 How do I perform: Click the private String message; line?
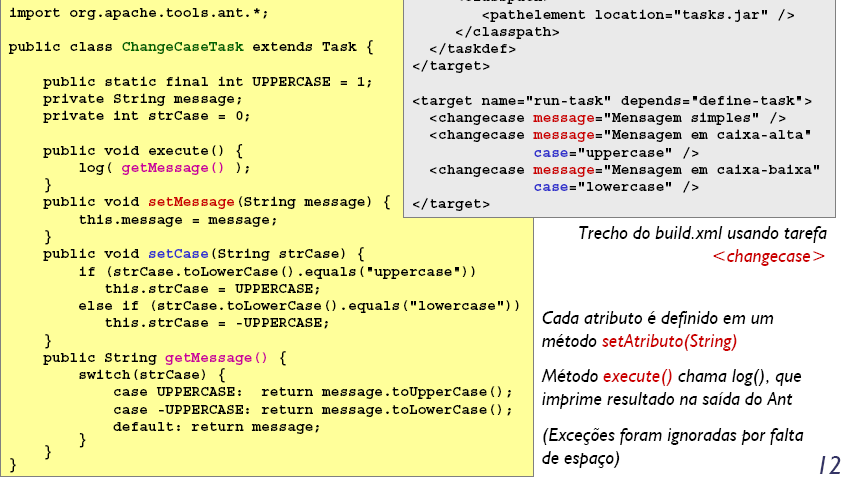coord(143,99)
